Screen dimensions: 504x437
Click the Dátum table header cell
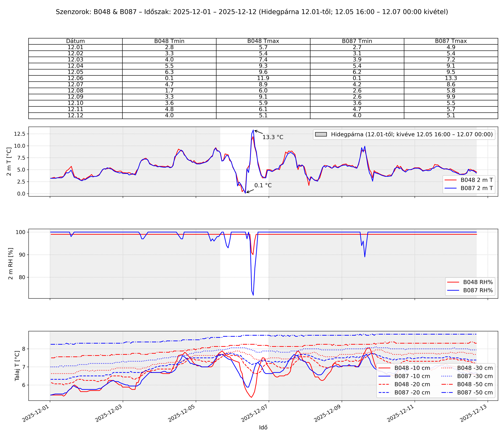(75, 41)
